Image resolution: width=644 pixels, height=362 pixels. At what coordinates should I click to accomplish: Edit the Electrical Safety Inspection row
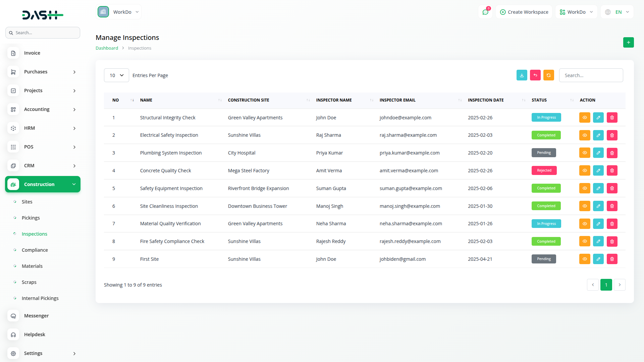click(x=598, y=135)
